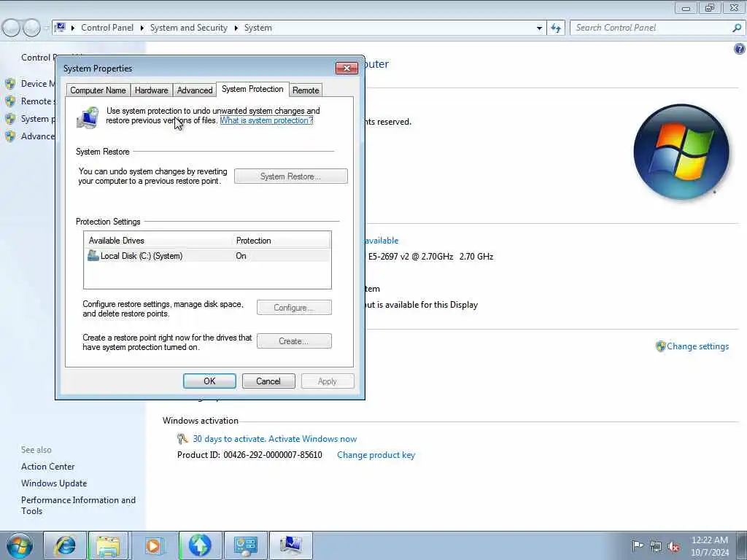Click the Advanced system settings shield icon

tap(10, 136)
